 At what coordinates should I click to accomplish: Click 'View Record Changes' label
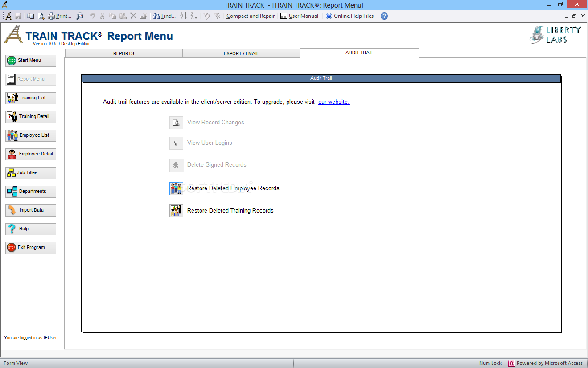(216, 123)
